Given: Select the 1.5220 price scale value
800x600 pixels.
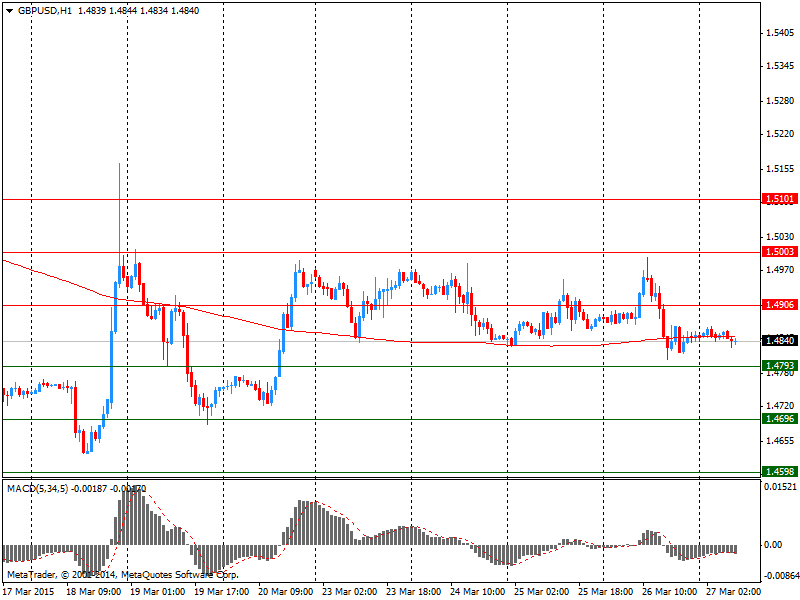Looking at the screenshot, I should (780, 134).
